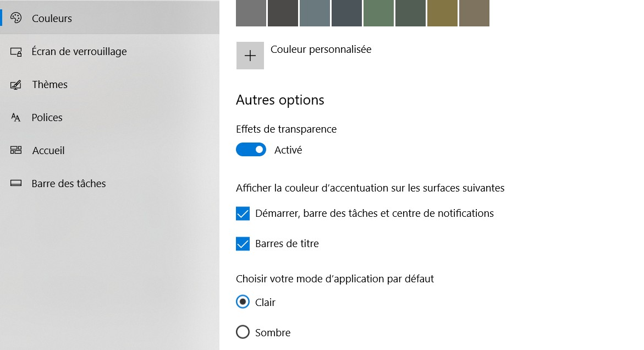Image resolution: width=644 pixels, height=350 pixels.
Task: Open the Thèmes settings page
Action: (x=49, y=85)
